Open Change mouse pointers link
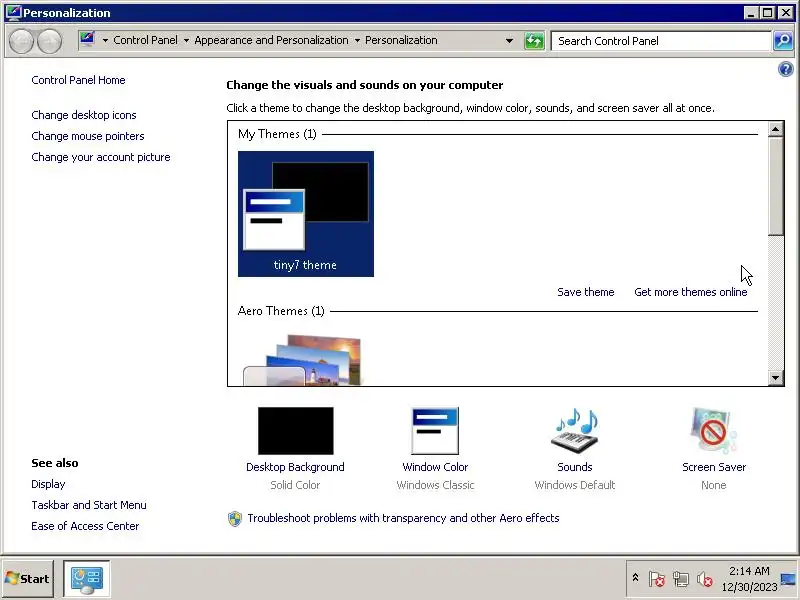Viewport: 800px width, 600px height. [x=88, y=136]
